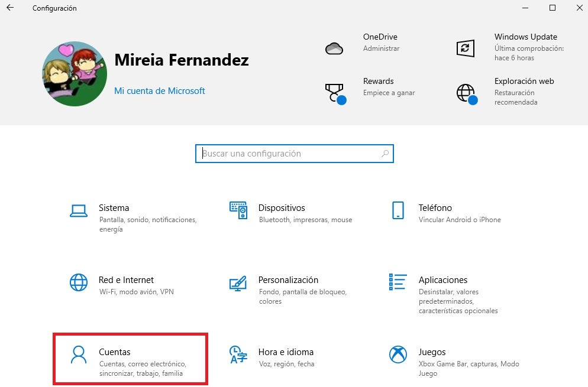Open Dispositivos keyboard and speaker icon

238,210
